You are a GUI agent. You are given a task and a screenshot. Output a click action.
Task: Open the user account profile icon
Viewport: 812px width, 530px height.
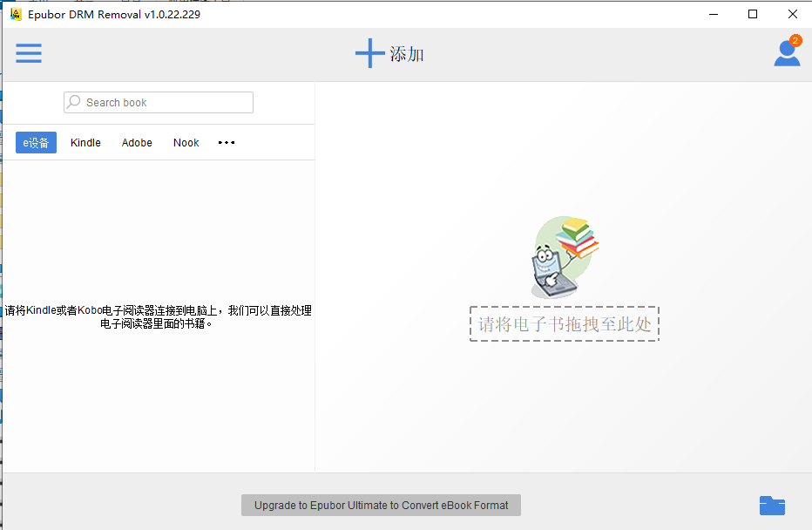tap(787, 53)
